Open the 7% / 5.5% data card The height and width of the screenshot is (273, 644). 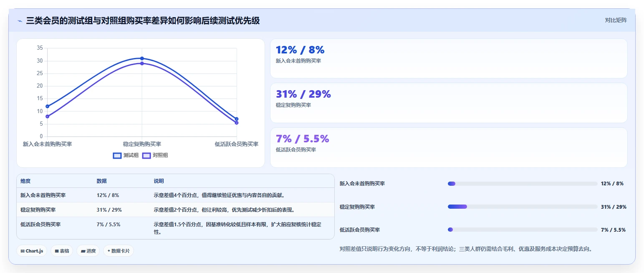(449, 147)
